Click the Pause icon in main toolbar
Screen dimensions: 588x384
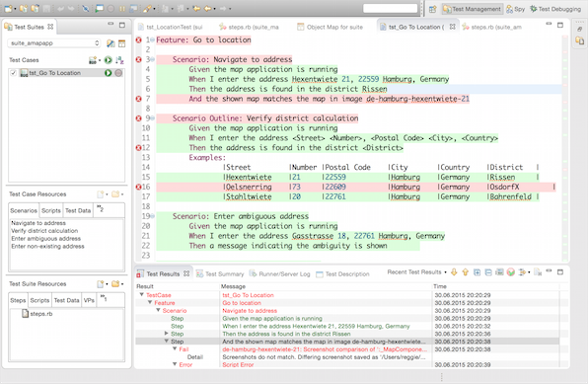(122, 8)
